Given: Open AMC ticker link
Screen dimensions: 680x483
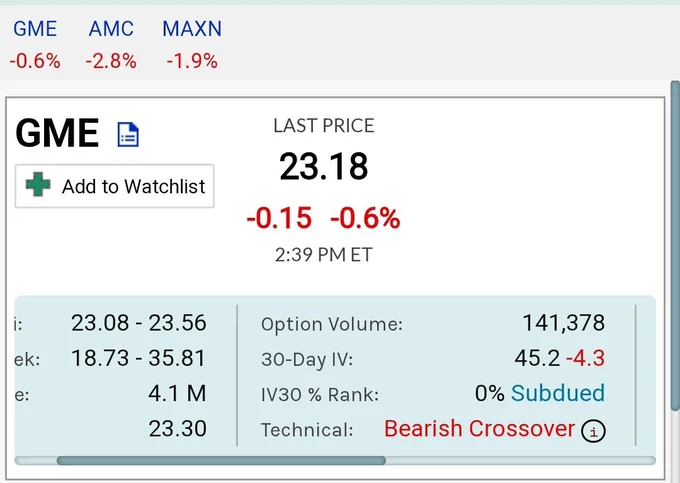Looking at the screenshot, I should tap(111, 29).
